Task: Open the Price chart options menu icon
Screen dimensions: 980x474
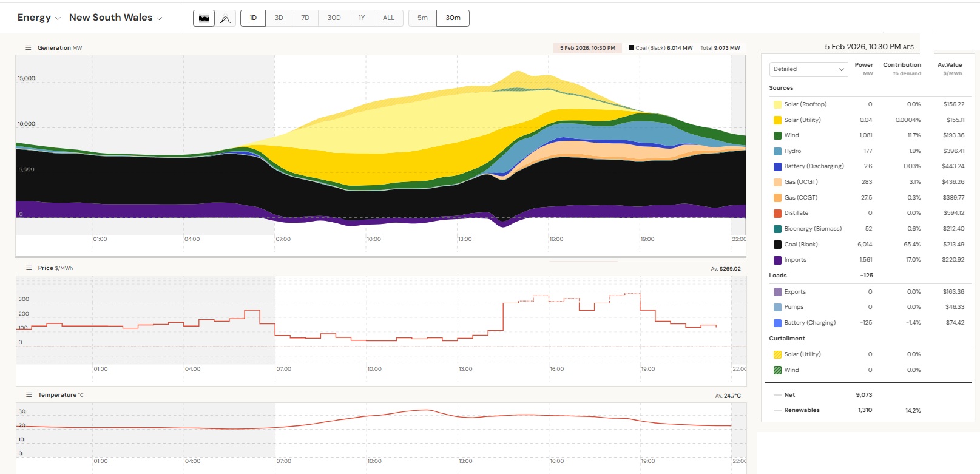Action: tap(28, 268)
